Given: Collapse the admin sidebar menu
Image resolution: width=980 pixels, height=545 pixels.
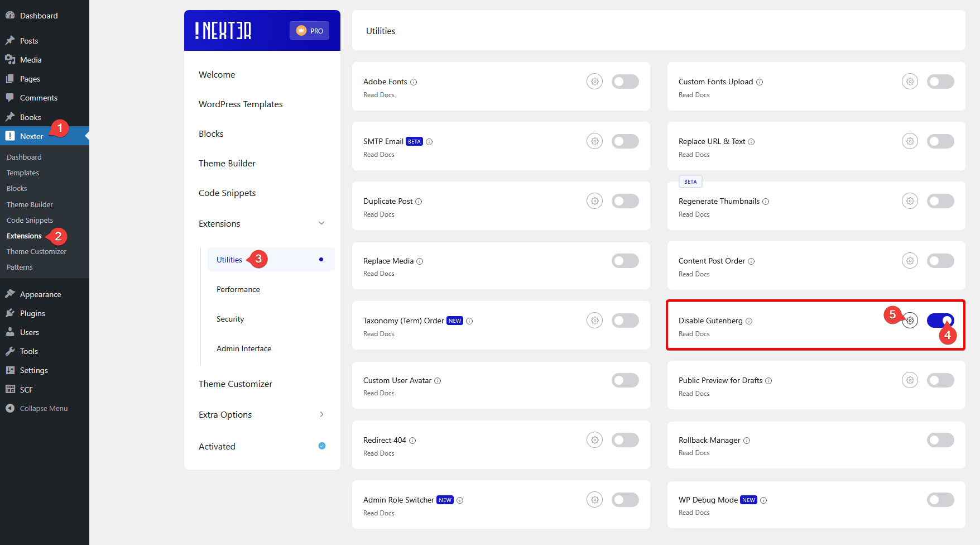Looking at the screenshot, I should click(41, 408).
